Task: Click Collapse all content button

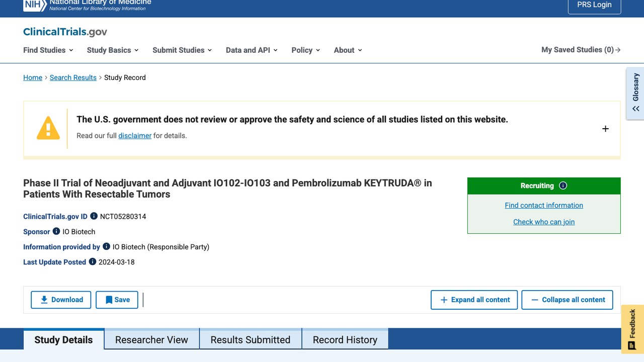Action: (567, 300)
